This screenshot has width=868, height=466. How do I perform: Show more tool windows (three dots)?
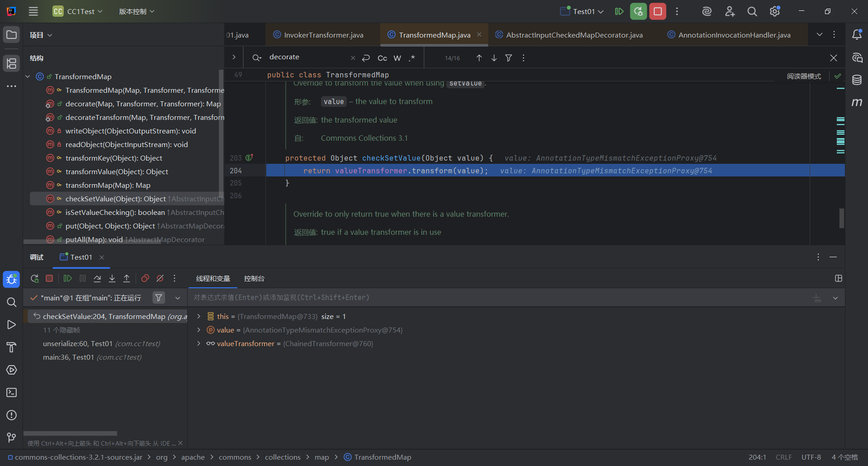point(12,86)
